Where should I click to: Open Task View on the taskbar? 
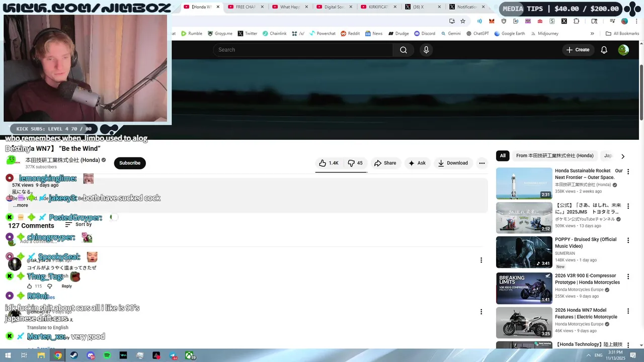(24, 355)
